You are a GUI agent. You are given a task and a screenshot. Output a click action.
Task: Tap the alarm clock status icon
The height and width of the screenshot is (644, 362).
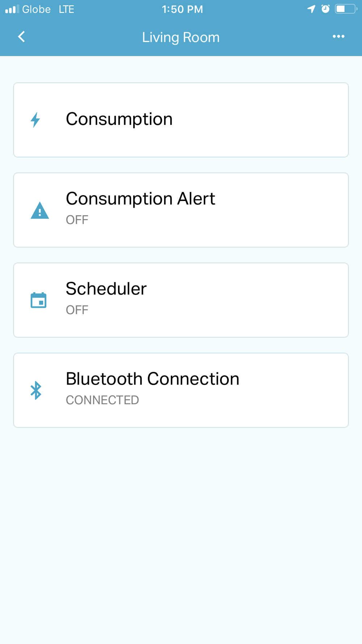pos(325,9)
